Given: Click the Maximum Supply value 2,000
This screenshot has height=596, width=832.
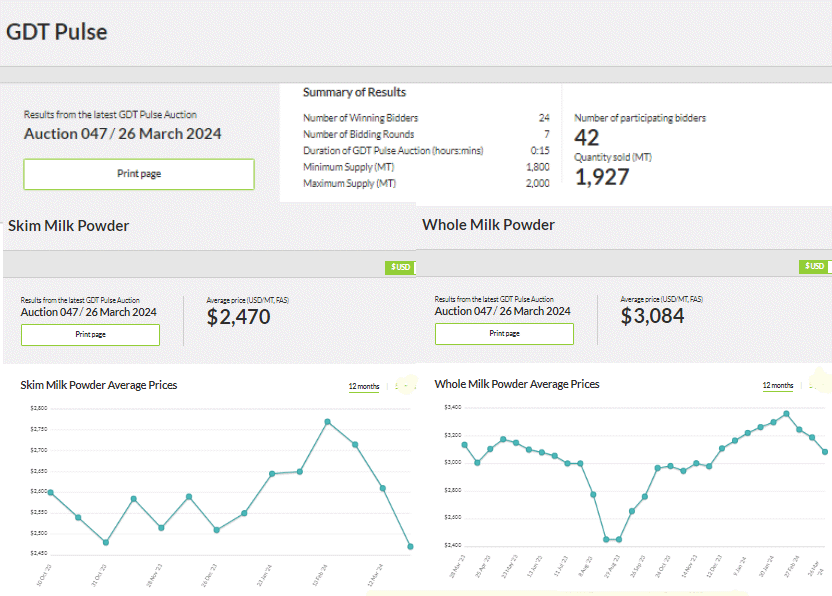Looking at the screenshot, I should 538,184.
